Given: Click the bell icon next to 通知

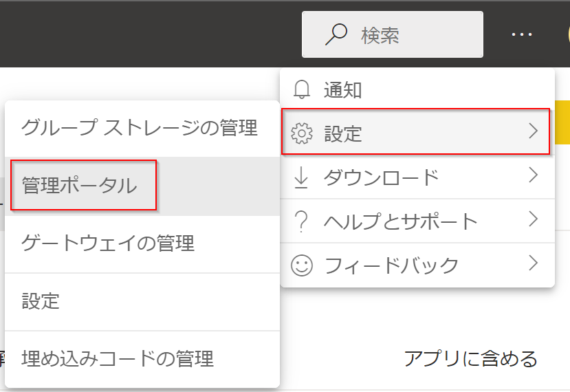Looking at the screenshot, I should [x=301, y=89].
